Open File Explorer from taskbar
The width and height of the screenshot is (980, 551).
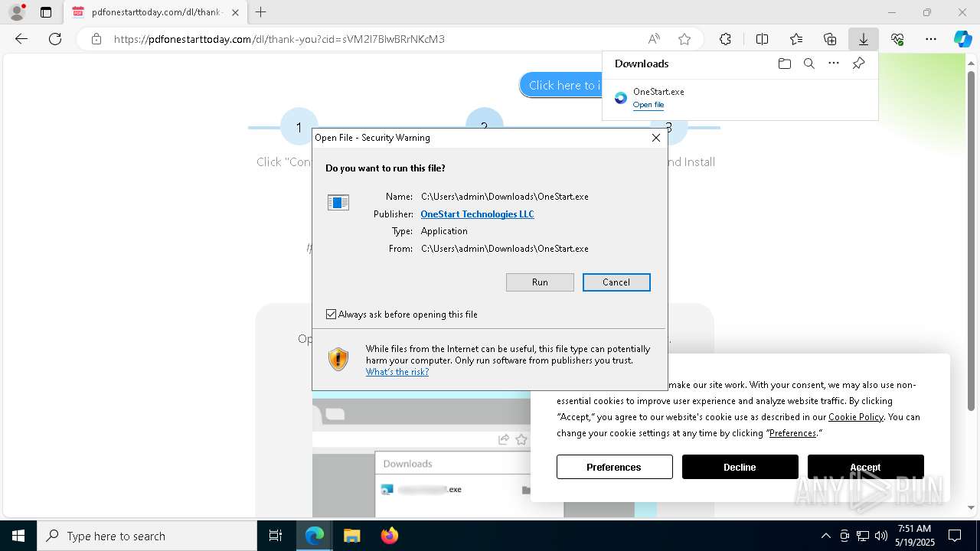[351, 536]
